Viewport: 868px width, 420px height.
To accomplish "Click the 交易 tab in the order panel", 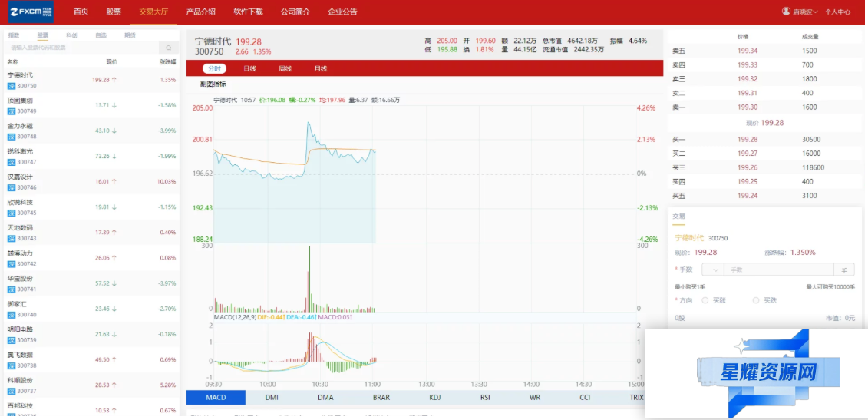I will coord(678,217).
